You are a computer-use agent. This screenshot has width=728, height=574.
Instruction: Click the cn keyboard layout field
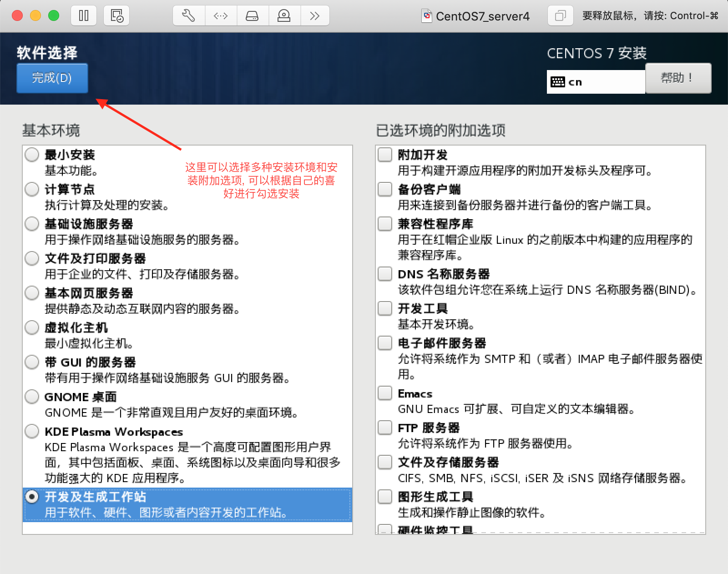coord(596,82)
